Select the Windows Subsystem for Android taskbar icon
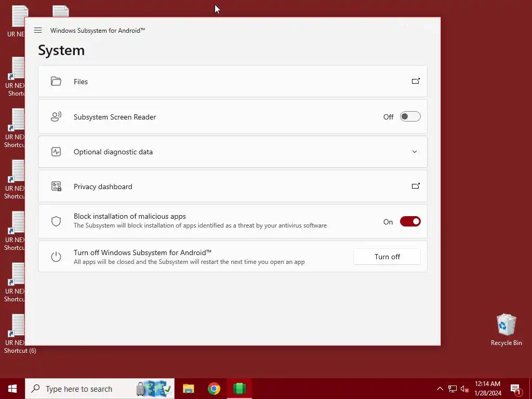 tap(240, 389)
